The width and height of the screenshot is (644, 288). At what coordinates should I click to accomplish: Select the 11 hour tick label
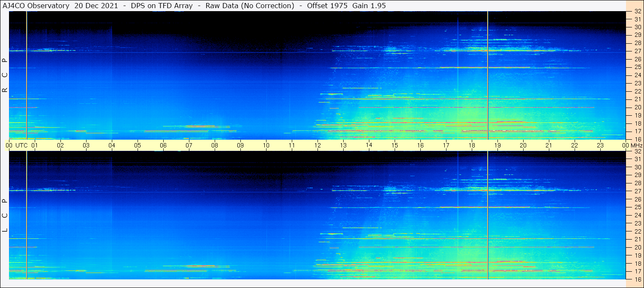click(292, 145)
